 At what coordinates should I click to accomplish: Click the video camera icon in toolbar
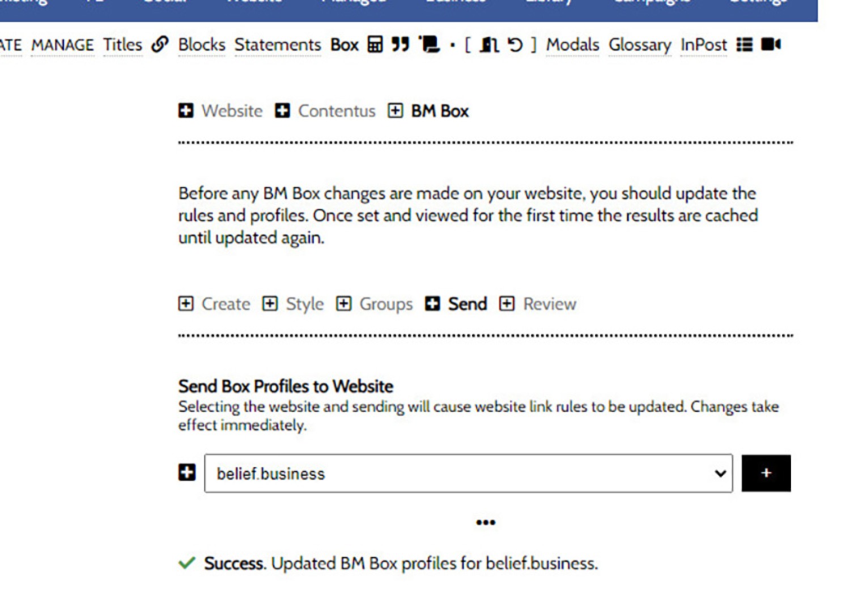pyautogui.click(x=771, y=44)
